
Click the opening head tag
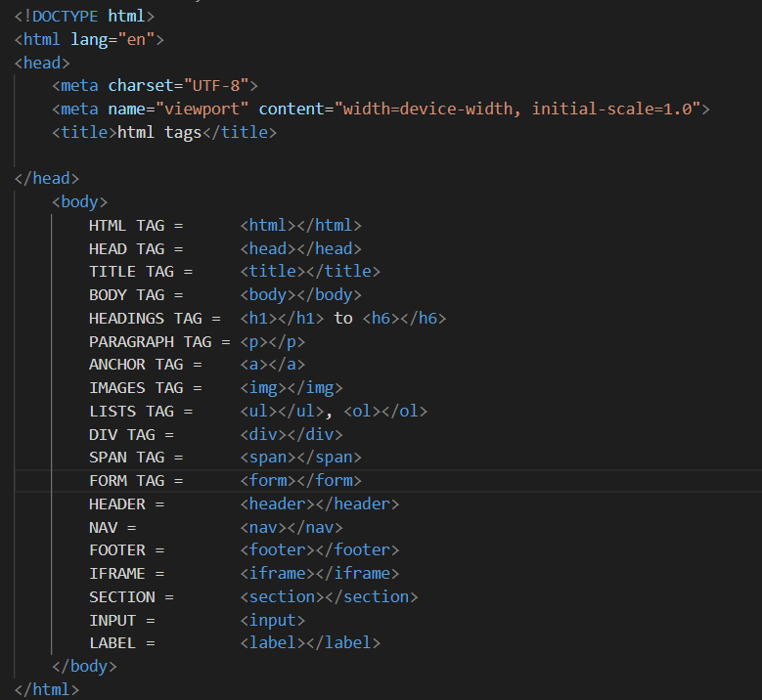[x=42, y=63]
